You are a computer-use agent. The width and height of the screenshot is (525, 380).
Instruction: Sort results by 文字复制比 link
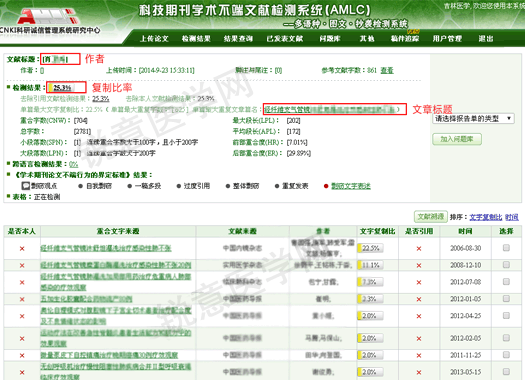click(x=486, y=217)
